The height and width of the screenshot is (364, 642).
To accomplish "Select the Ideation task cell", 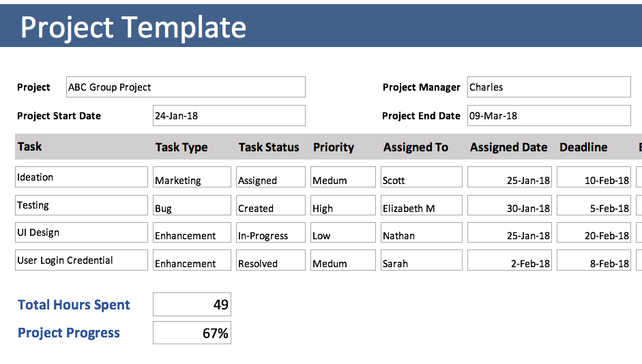I will click(81, 177).
